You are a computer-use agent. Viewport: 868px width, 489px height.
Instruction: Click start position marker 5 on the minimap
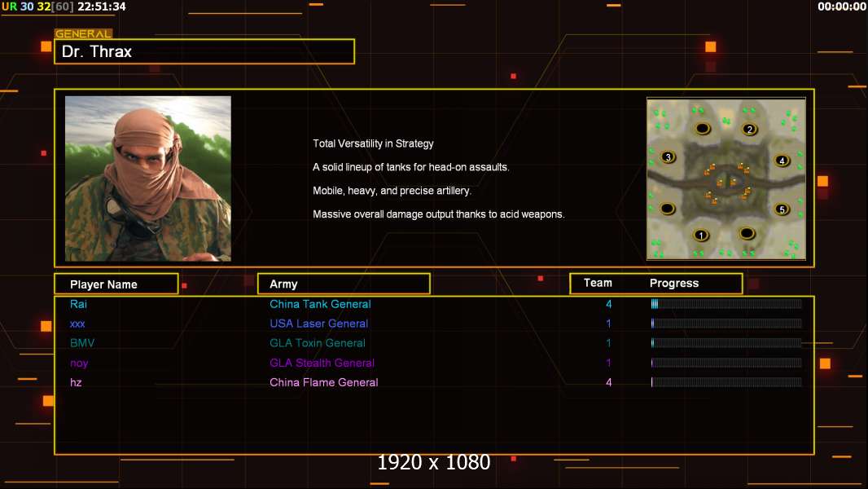coord(782,209)
